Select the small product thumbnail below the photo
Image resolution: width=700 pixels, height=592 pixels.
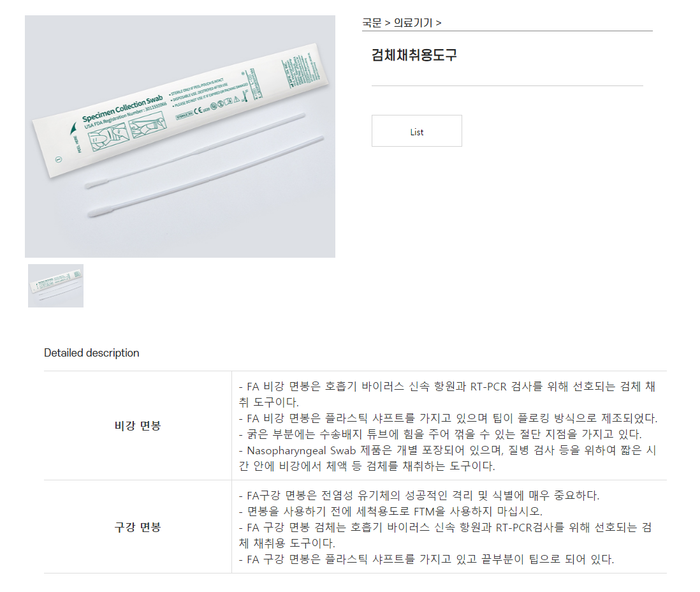(x=56, y=286)
